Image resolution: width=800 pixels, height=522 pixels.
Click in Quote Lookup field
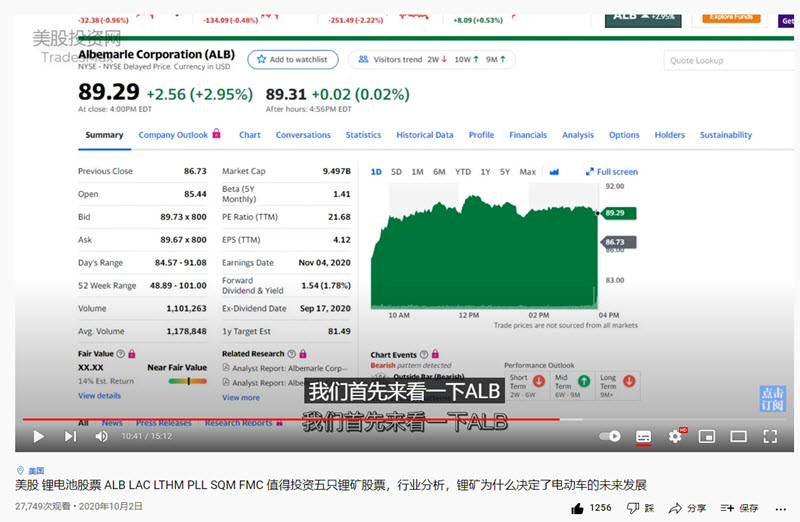click(730, 61)
